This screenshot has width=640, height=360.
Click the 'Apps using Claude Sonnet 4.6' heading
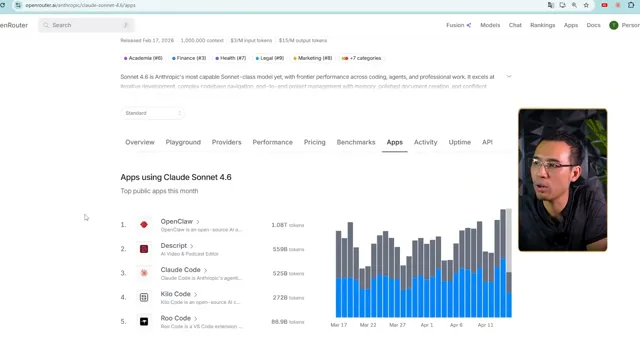(x=176, y=177)
